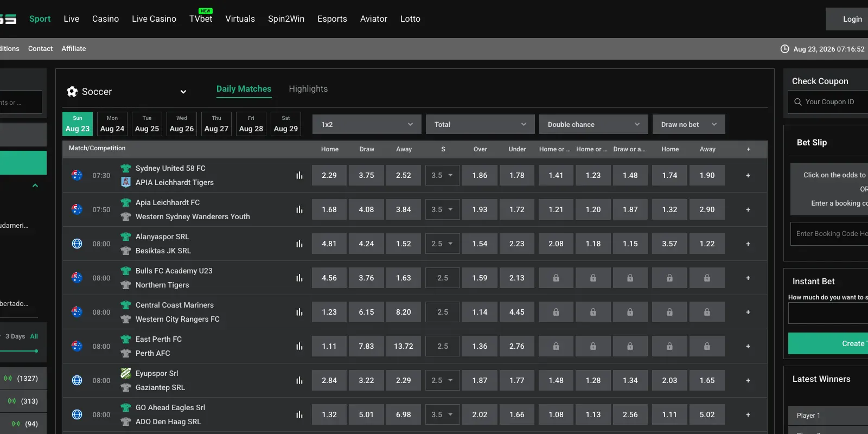Click the live icon beside (1327)
This screenshot has width=868, height=434.
(x=8, y=378)
